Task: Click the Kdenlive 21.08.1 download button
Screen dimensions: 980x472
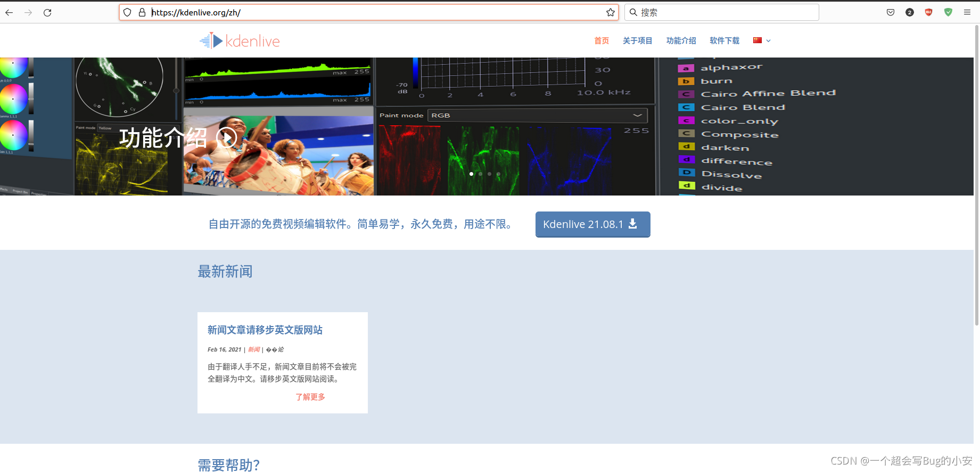Action: (593, 224)
